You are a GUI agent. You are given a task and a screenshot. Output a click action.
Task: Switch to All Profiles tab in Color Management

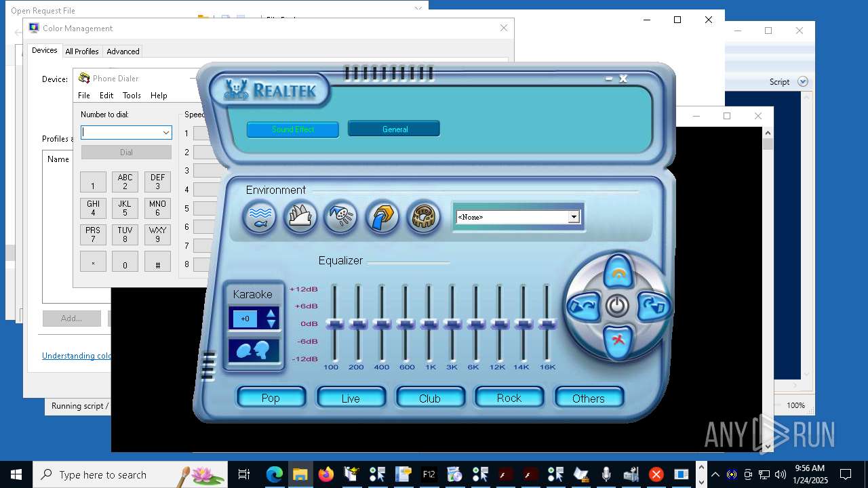tap(82, 52)
